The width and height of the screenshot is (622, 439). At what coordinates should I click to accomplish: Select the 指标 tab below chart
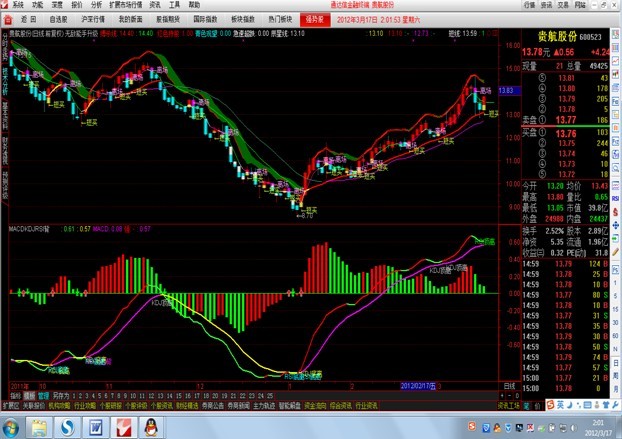pyautogui.click(x=15, y=396)
